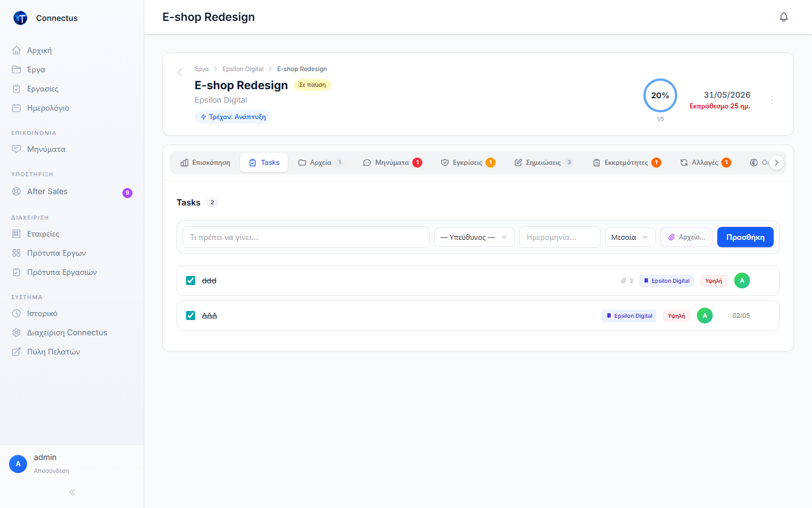
Task: Click the Connectus logo icon
Action: [20, 18]
